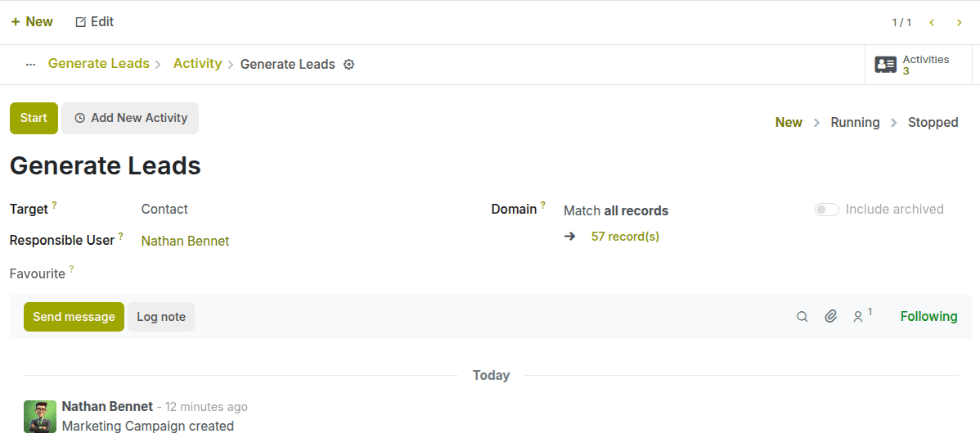This screenshot has width=980, height=447.
Task: Open the 57 record(s) link
Action: [625, 237]
